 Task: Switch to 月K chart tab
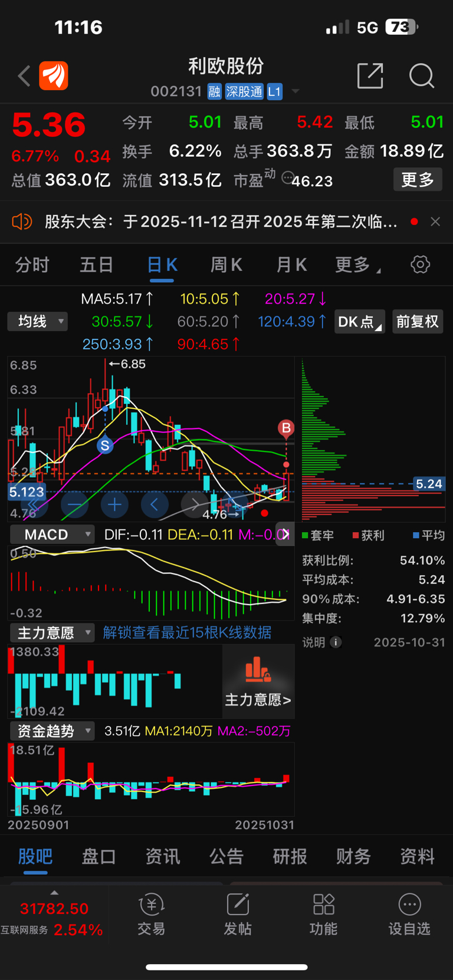click(291, 265)
